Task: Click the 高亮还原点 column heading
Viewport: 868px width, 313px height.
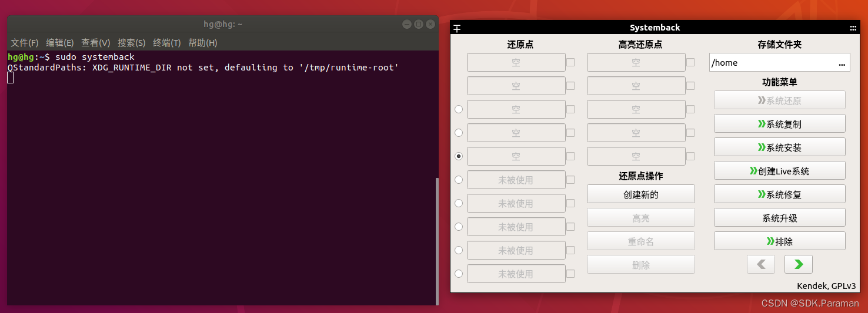Action: coord(640,45)
